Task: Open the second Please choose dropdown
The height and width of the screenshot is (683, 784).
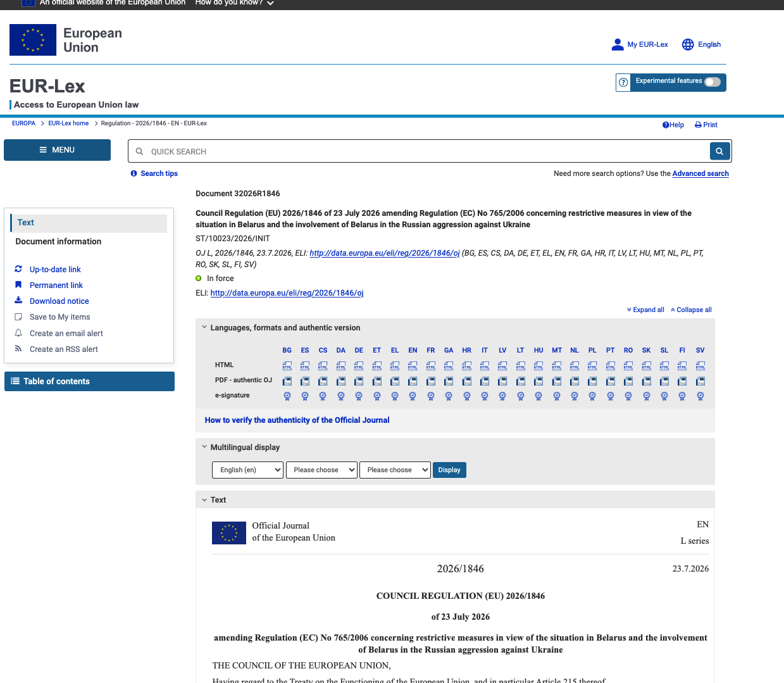Action: 395,470
